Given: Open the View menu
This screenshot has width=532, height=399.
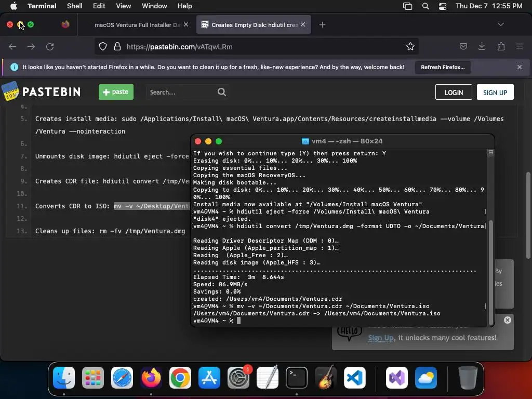Looking at the screenshot, I should [x=123, y=6].
